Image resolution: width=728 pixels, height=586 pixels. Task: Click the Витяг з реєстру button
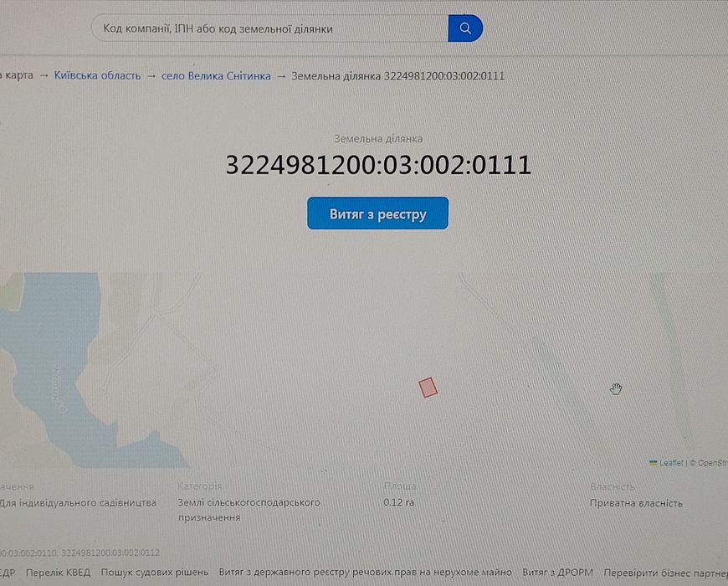point(377,213)
